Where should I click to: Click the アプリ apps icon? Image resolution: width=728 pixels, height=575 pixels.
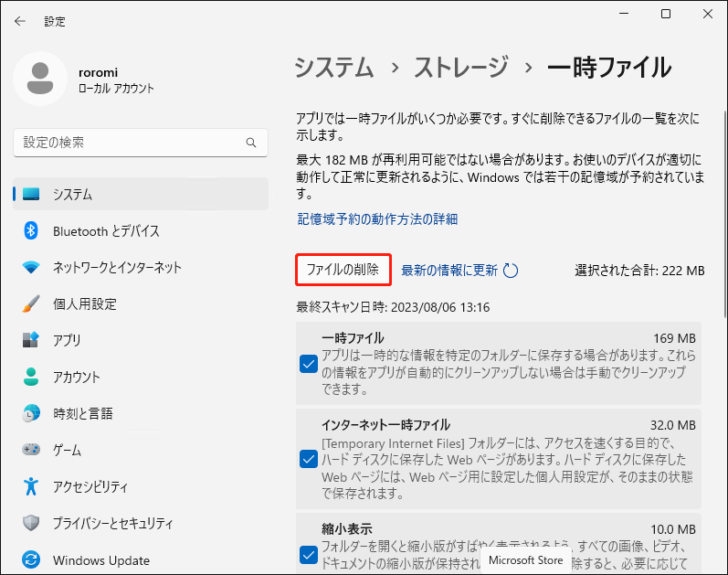point(31,340)
